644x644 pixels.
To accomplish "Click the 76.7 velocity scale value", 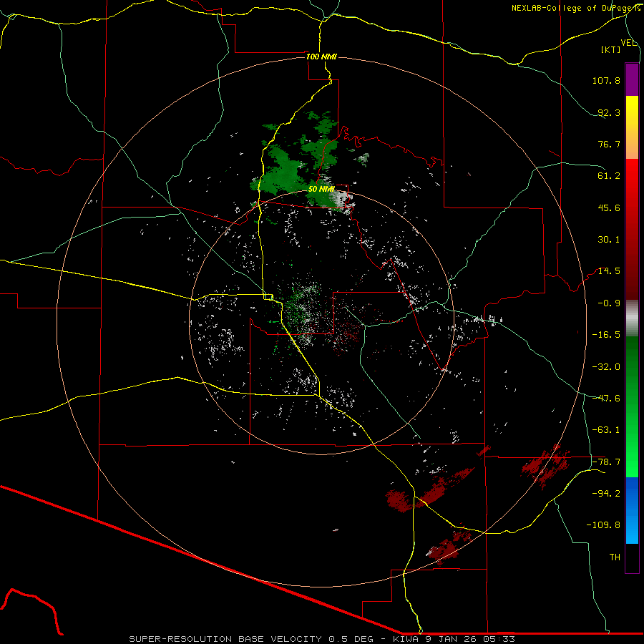I will coord(609,144).
